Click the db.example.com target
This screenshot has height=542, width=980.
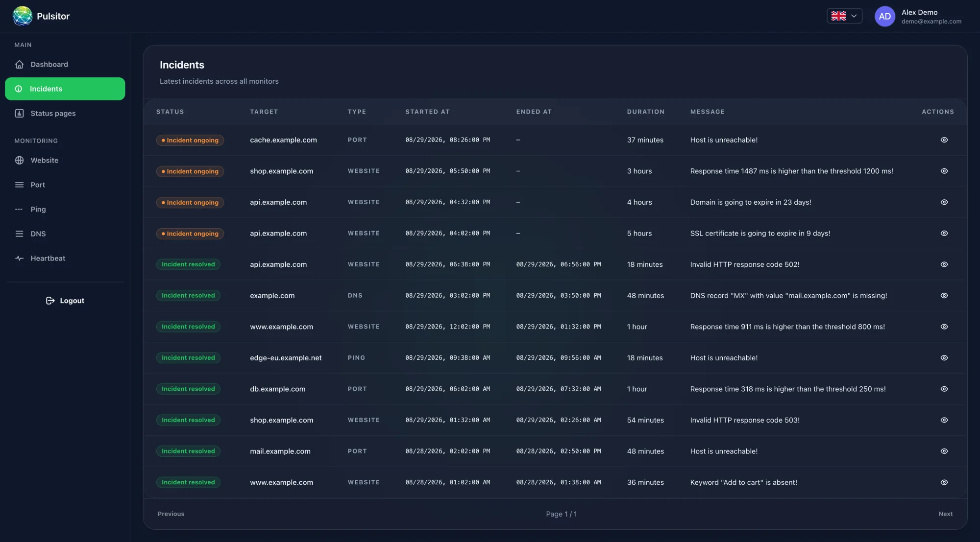(277, 389)
